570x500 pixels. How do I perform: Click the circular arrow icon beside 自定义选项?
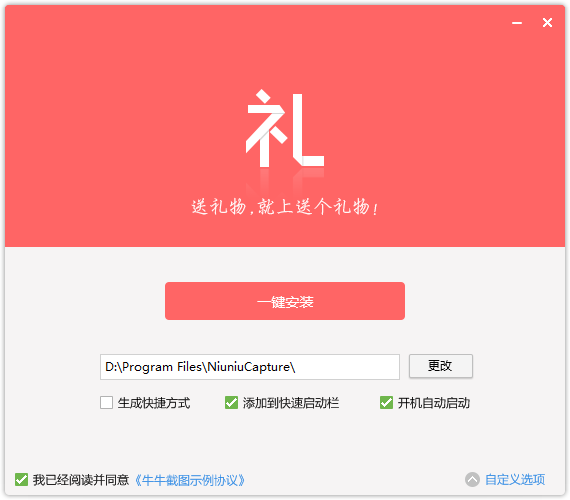472,479
